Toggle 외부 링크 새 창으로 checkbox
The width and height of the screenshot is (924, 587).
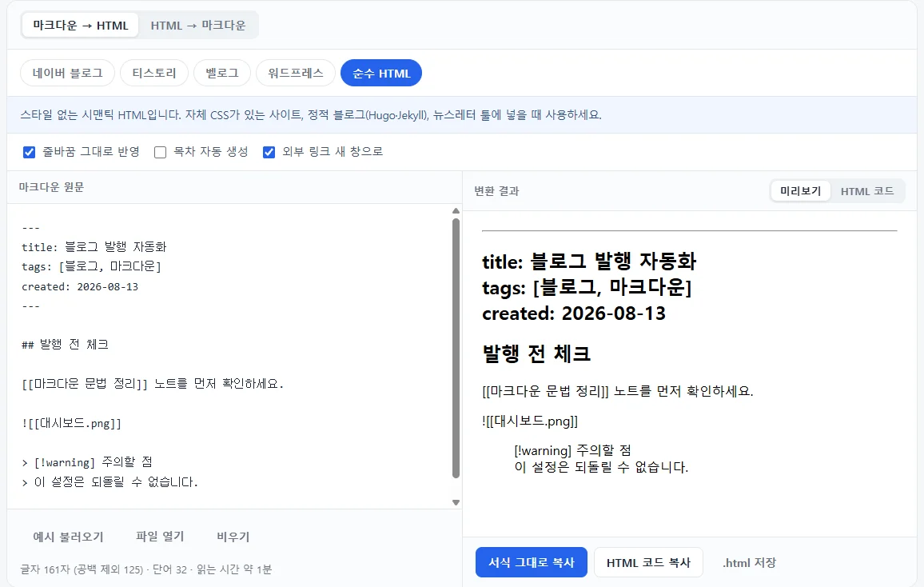(269, 152)
